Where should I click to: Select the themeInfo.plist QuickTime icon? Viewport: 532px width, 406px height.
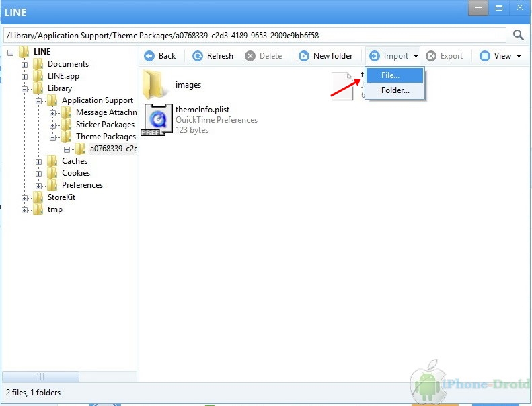pos(157,120)
